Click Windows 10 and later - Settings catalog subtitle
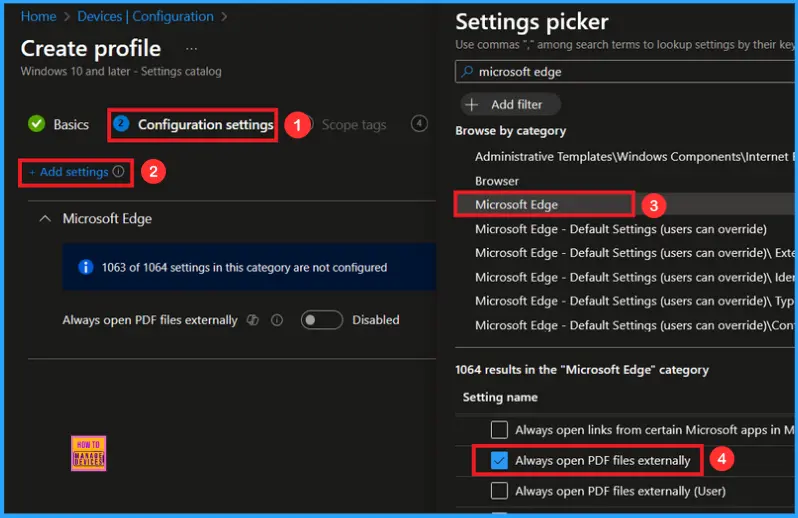 121,71
